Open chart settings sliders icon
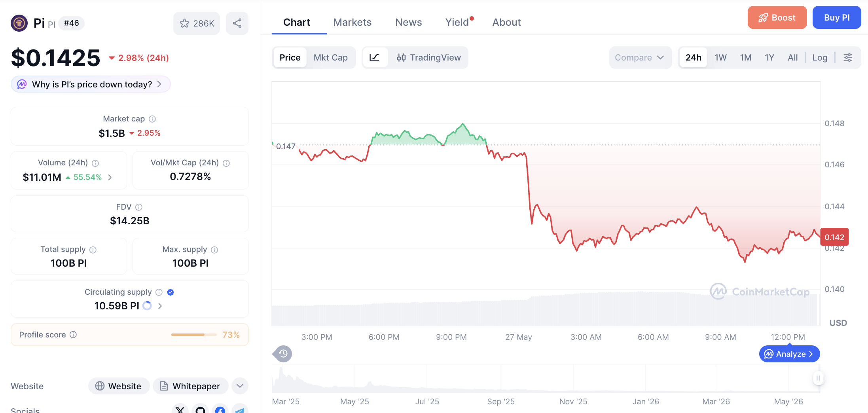 point(848,58)
